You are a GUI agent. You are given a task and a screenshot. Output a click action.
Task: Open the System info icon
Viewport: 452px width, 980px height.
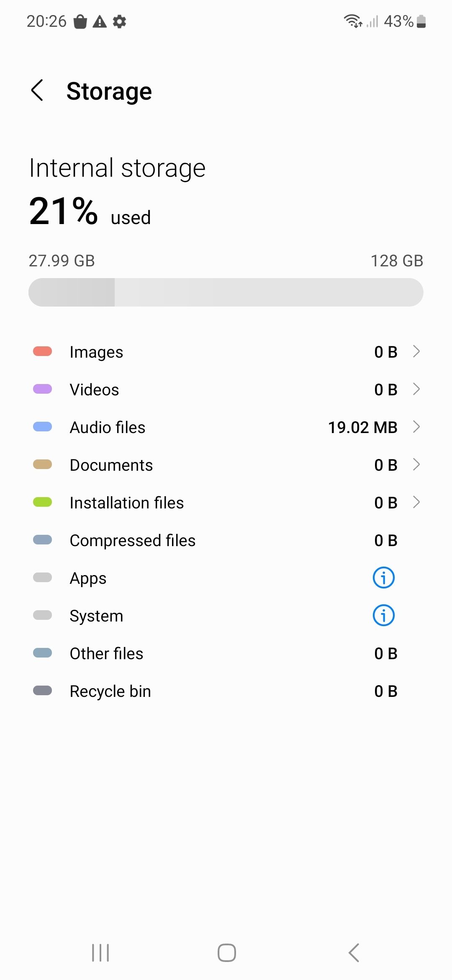(383, 616)
